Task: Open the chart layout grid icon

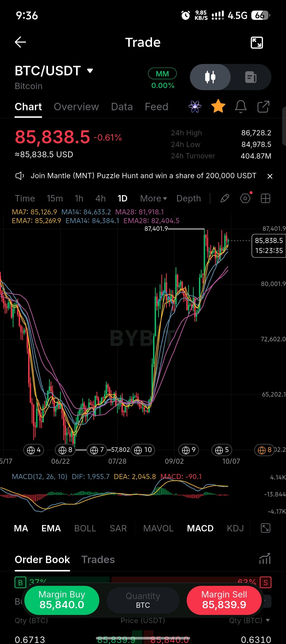Action: (x=265, y=198)
